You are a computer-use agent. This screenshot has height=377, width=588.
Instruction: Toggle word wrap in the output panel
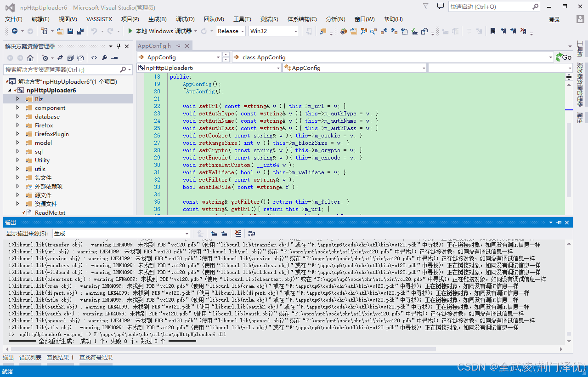tap(252, 234)
